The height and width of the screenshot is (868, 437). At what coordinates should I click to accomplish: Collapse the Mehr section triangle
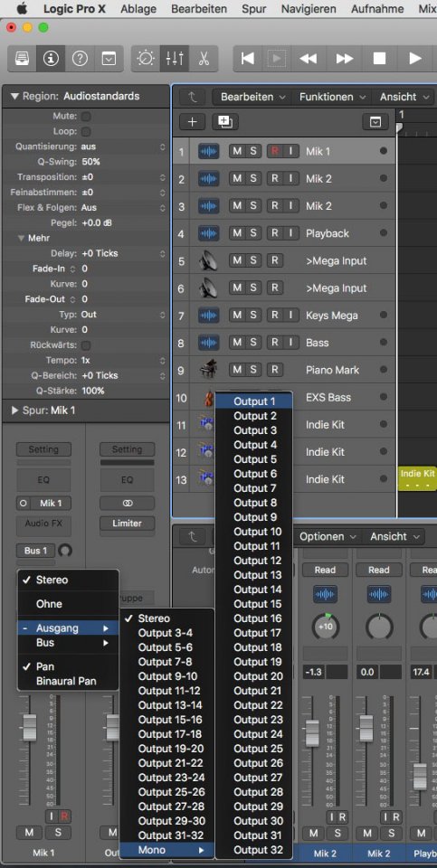tap(21, 239)
